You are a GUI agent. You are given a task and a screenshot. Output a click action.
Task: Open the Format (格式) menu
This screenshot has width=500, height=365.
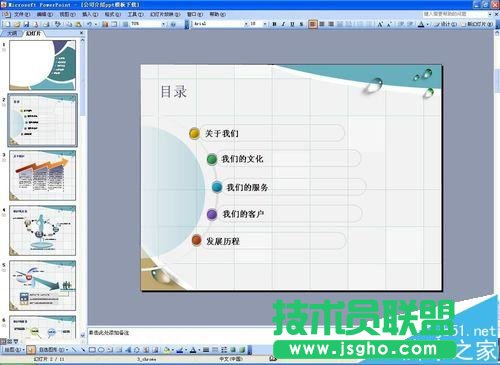coord(112,14)
